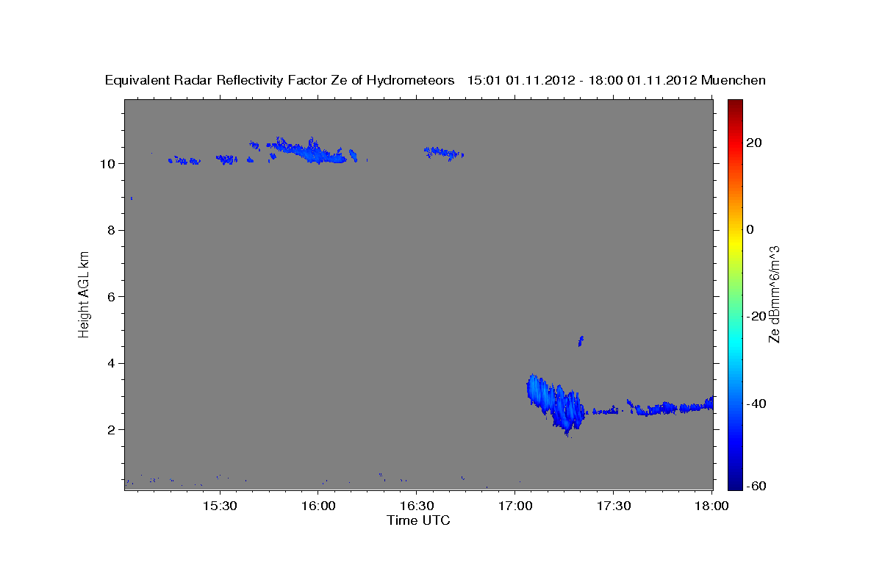This screenshot has height=588, width=882.
Task: Click the '16:00' time tick label
Action: coord(319,506)
